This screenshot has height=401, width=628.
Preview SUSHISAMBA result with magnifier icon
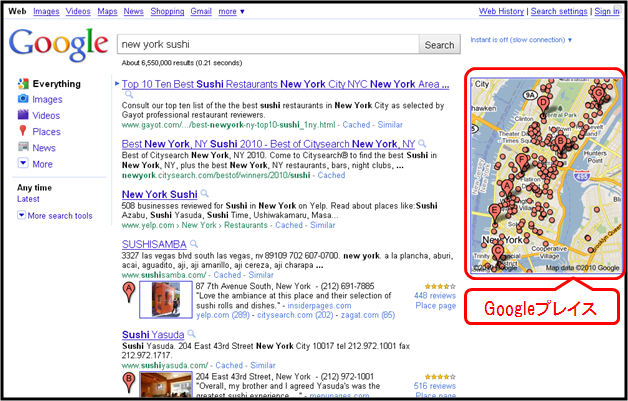[x=194, y=244]
